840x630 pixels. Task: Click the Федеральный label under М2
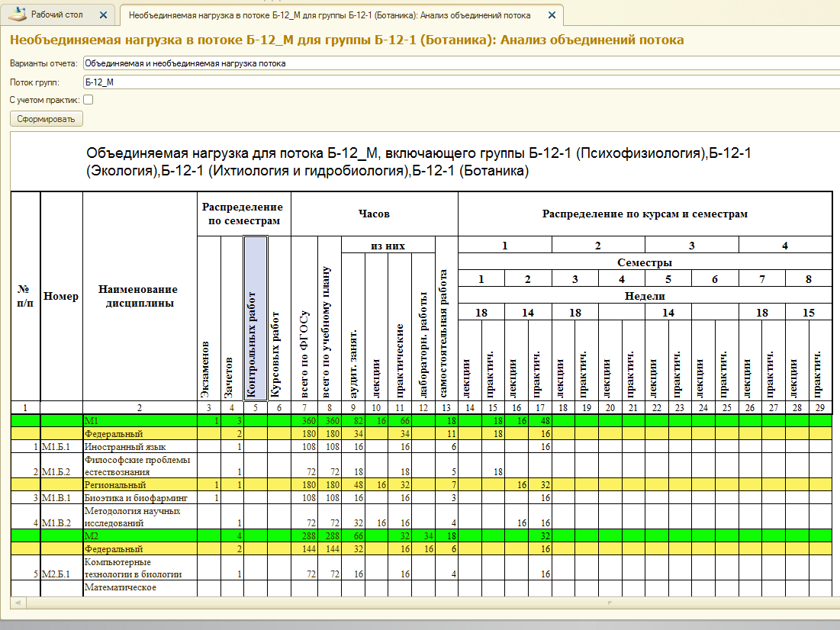tap(140, 548)
